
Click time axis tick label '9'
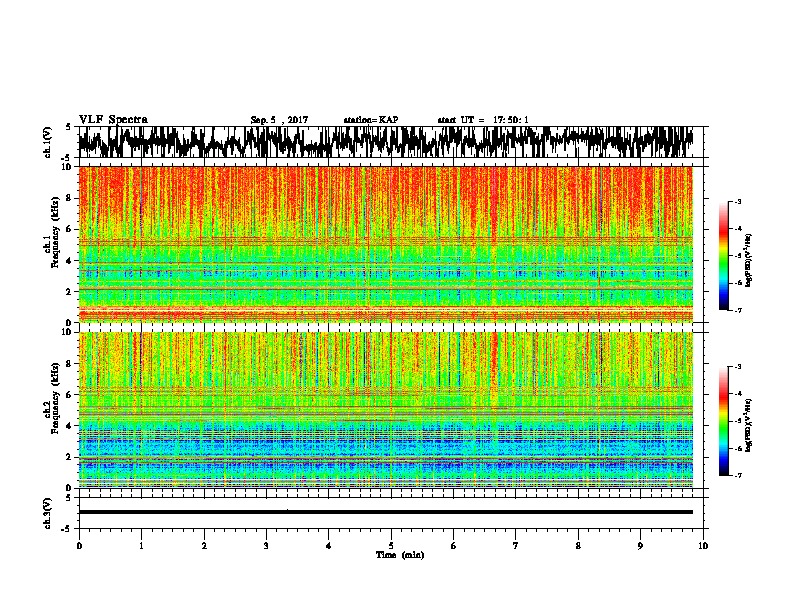tap(640, 546)
